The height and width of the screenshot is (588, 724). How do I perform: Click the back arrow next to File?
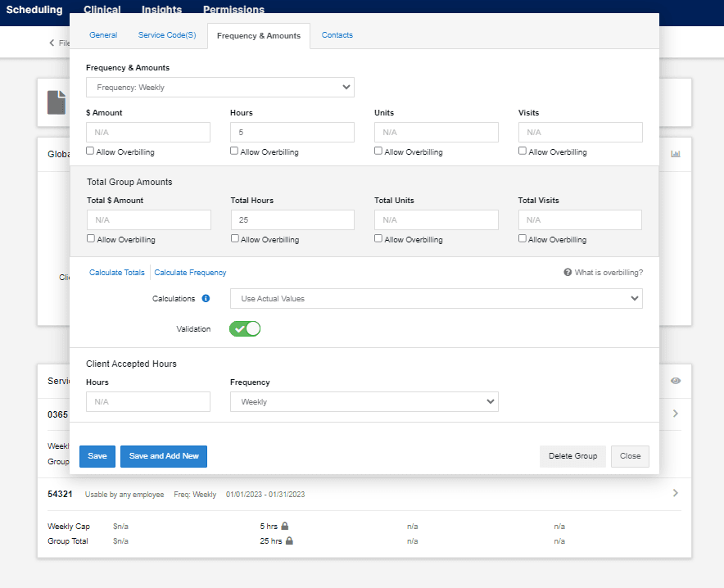[52, 43]
